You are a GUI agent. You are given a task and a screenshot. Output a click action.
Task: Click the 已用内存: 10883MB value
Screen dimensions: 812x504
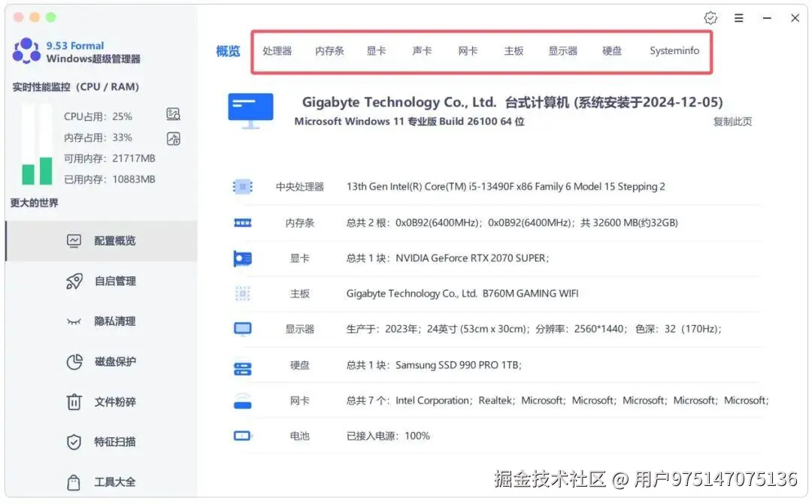coord(109,179)
